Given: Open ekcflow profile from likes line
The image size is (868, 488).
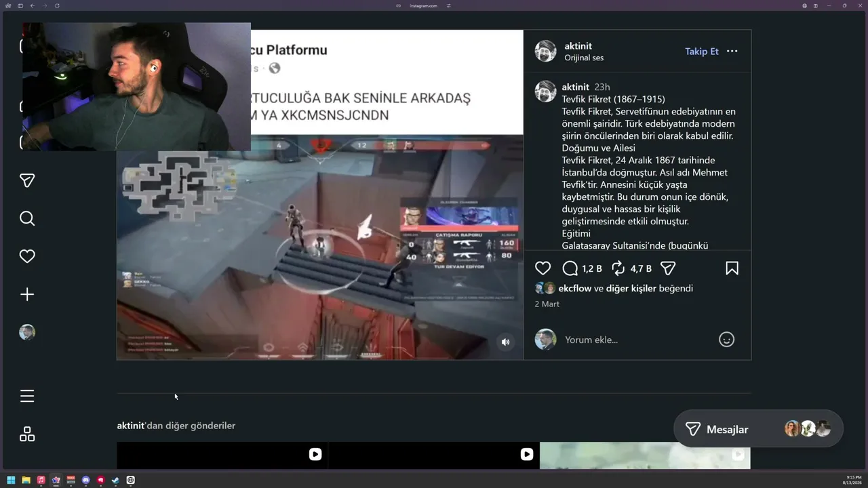Looking at the screenshot, I should (575, 289).
